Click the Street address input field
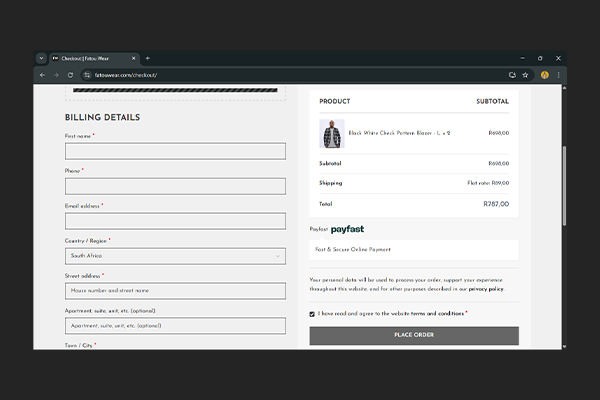The image size is (600, 400). click(175, 291)
